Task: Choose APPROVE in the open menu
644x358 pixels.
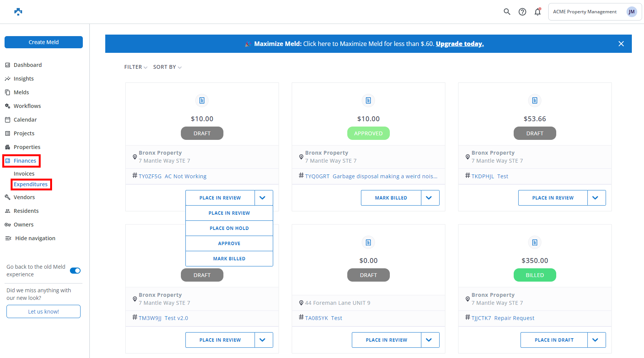Action: (229, 244)
